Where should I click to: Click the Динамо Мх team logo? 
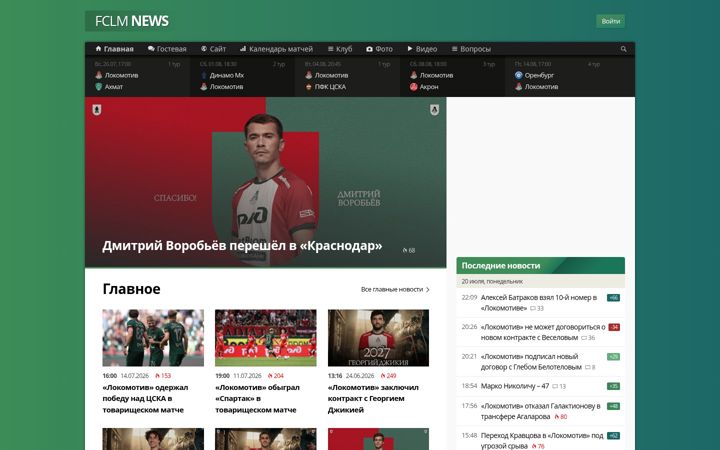point(203,75)
